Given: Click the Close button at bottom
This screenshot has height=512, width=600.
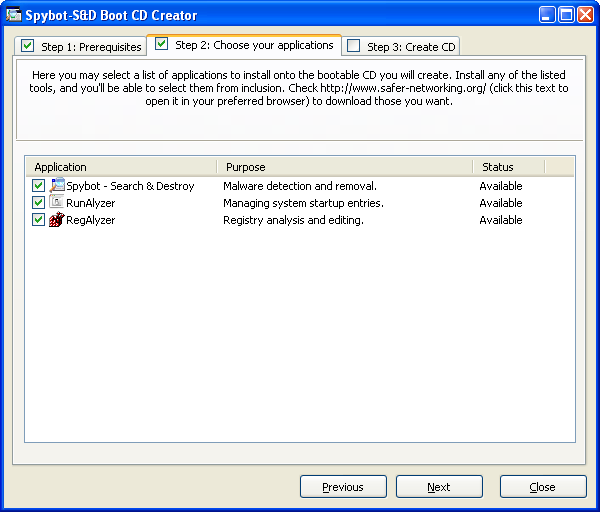Looking at the screenshot, I should (x=543, y=487).
